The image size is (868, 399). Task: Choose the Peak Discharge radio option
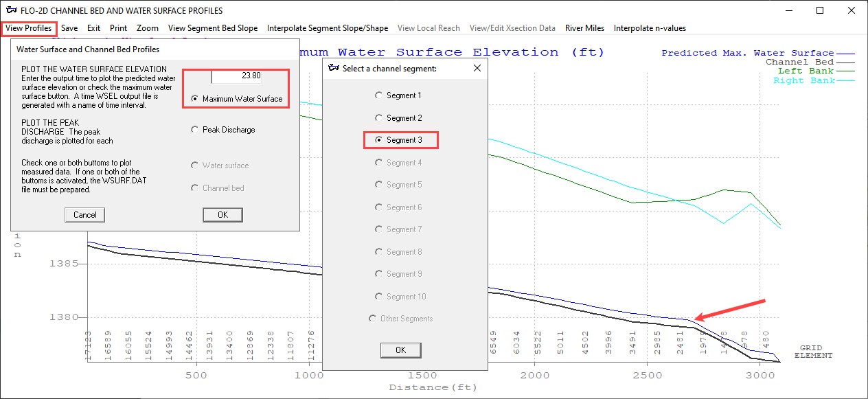point(196,130)
